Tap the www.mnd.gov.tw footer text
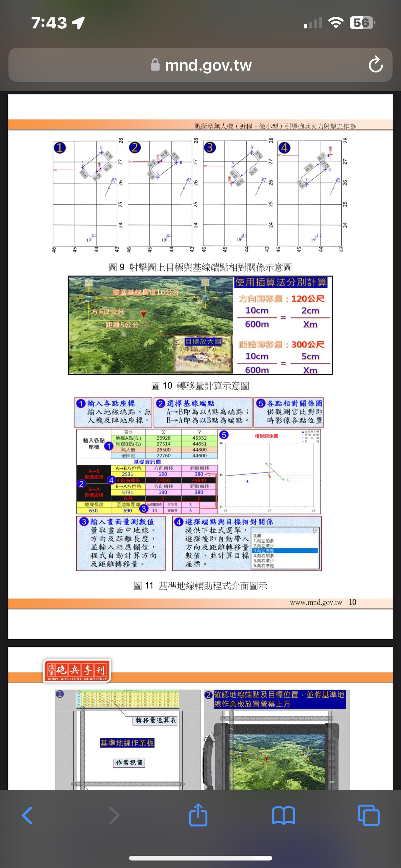The width and height of the screenshot is (401, 868). 316,602
